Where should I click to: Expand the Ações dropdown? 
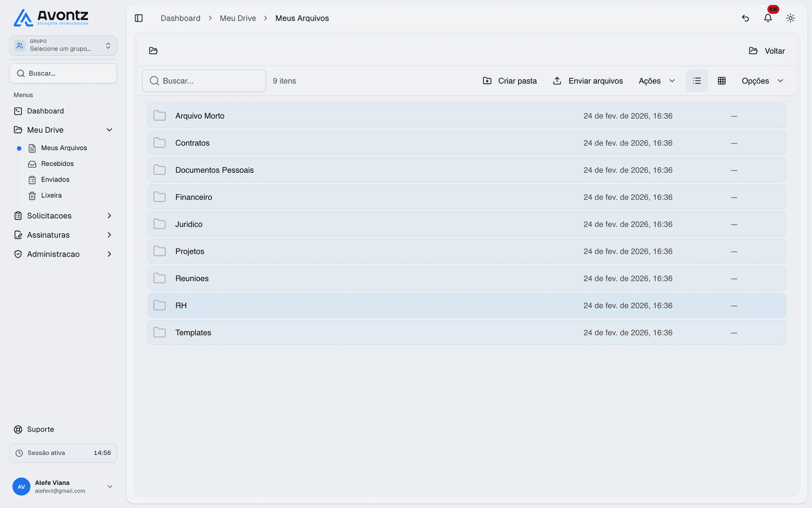(656, 81)
